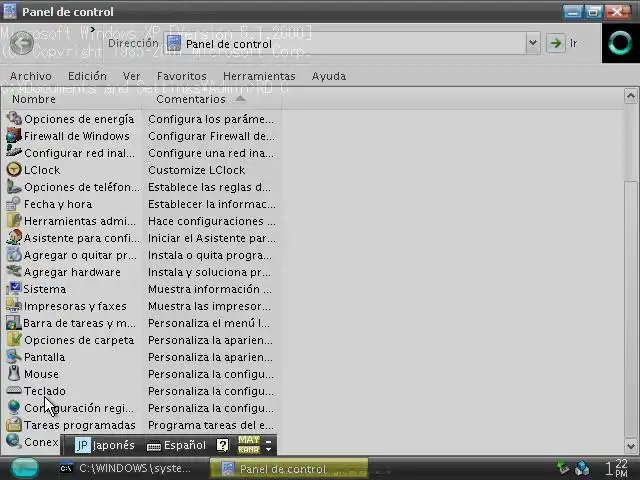The height and width of the screenshot is (480, 640).
Task: Click the language bar help question icon
Action: [222, 445]
